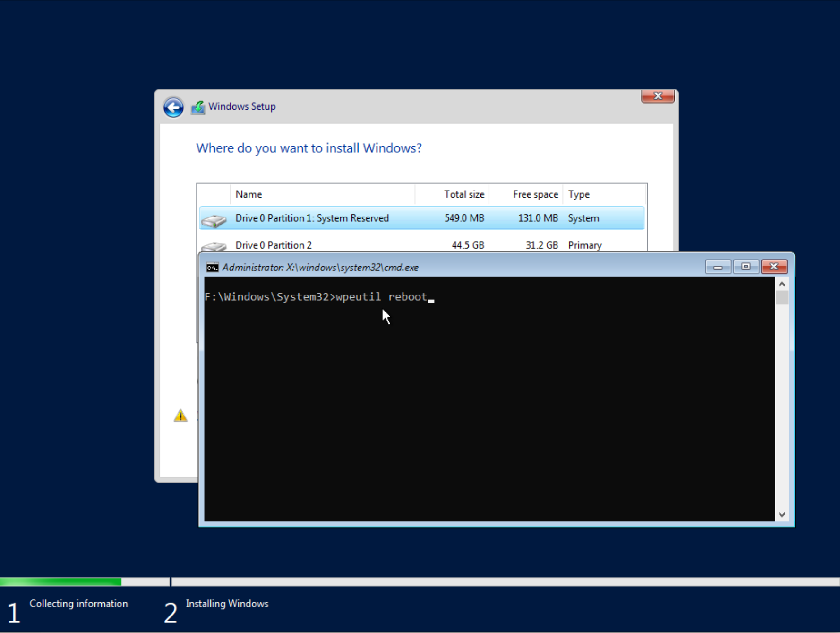
Task: Click the green setup progress bar
Action: coord(60,581)
